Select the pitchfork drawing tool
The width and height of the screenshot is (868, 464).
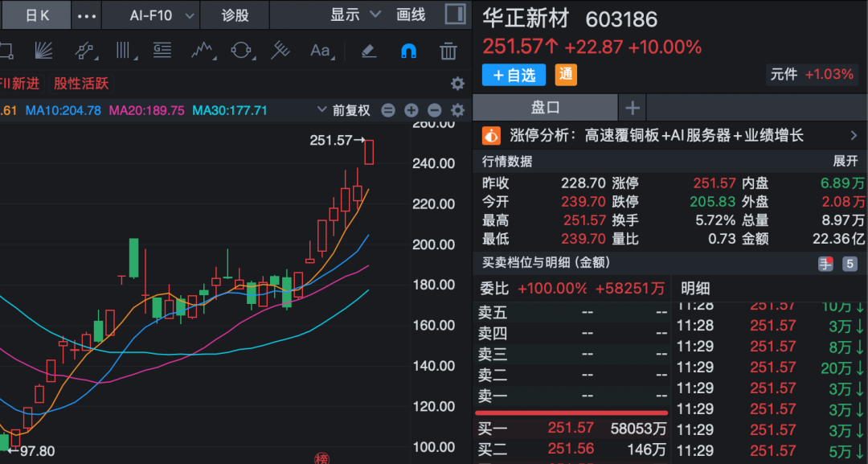(x=280, y=51)
